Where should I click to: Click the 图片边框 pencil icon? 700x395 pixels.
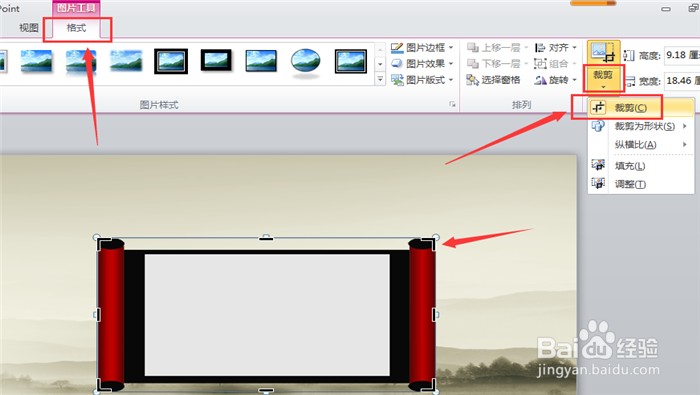397,47
